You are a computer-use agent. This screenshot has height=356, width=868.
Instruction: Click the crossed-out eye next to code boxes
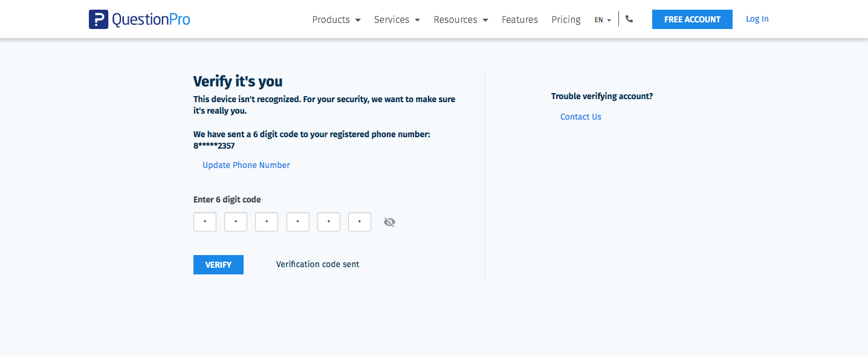tap(389, 222)
